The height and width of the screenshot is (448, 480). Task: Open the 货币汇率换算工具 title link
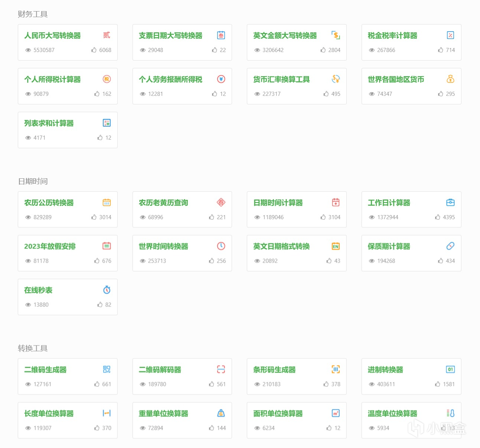pos(281,79)
